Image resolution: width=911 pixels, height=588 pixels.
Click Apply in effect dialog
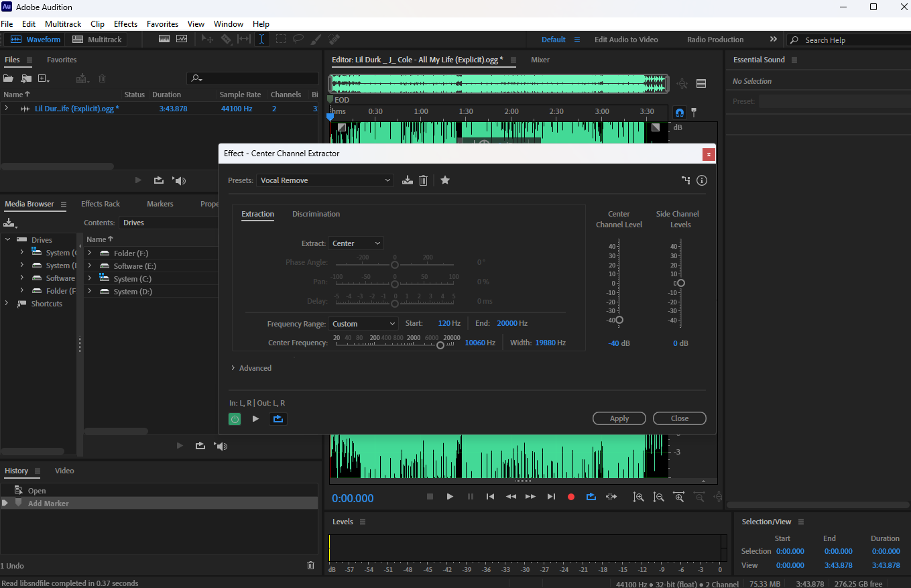(619, 418)
